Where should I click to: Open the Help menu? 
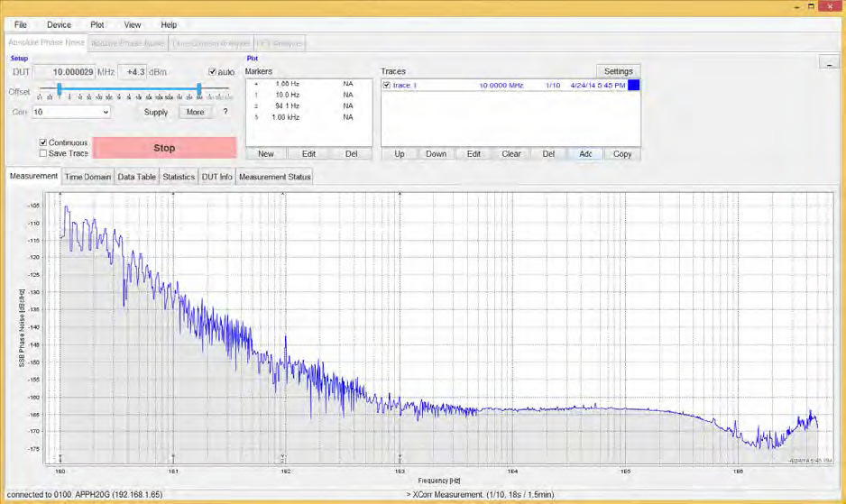[169, 25]
